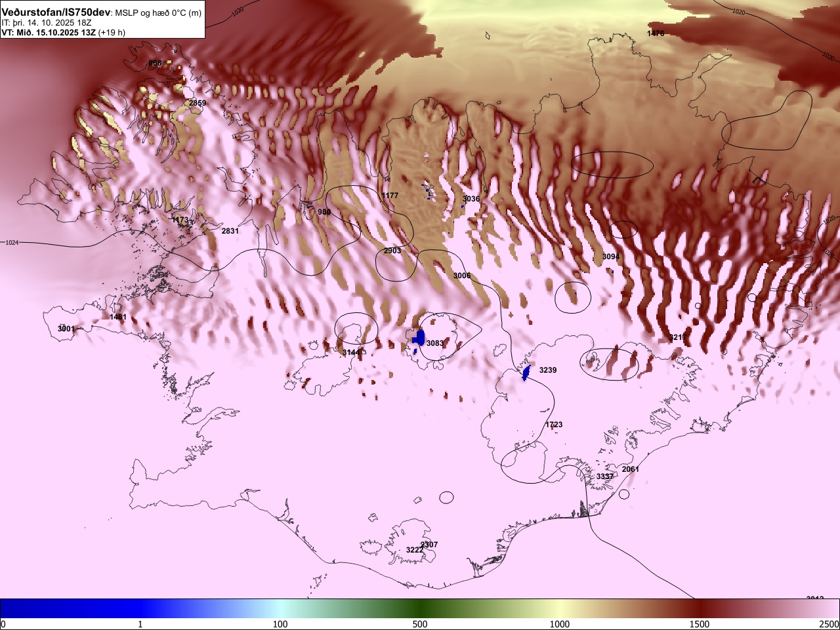The width and height of the screenshot is (840, 630).
Task: Click the 3006 height label
Action: pos(462,276)
